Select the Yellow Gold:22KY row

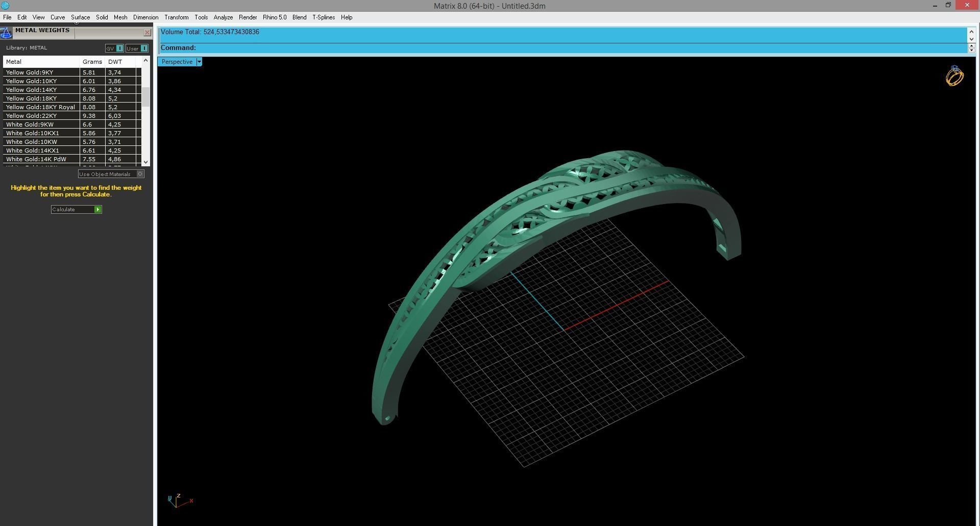[x=72, y=116]
